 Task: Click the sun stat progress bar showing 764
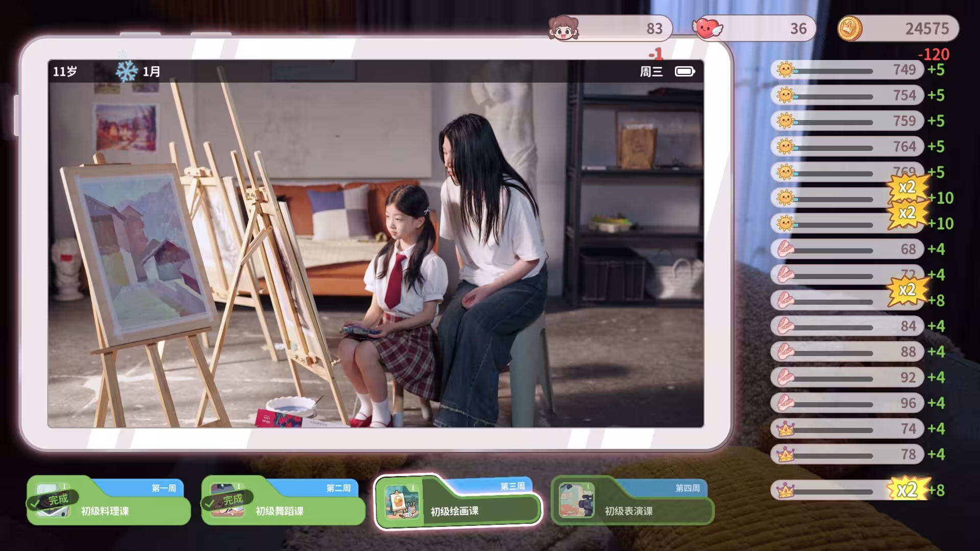tap(847, 146)
